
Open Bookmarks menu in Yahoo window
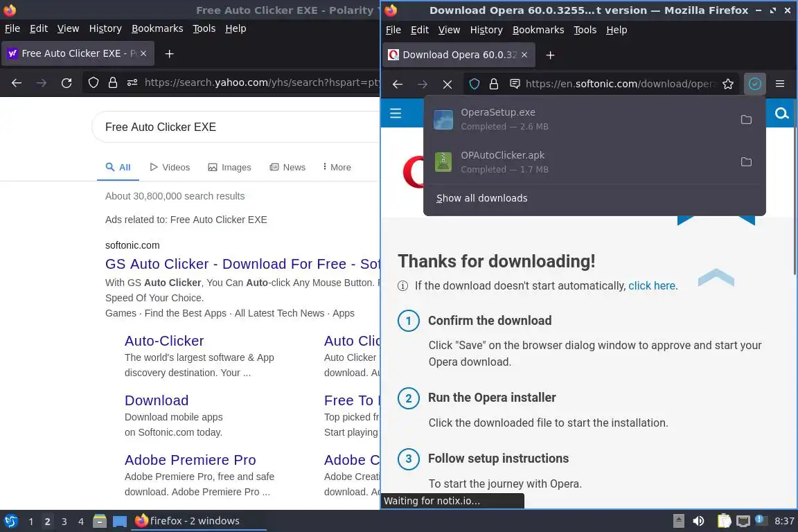click(157, 28)
